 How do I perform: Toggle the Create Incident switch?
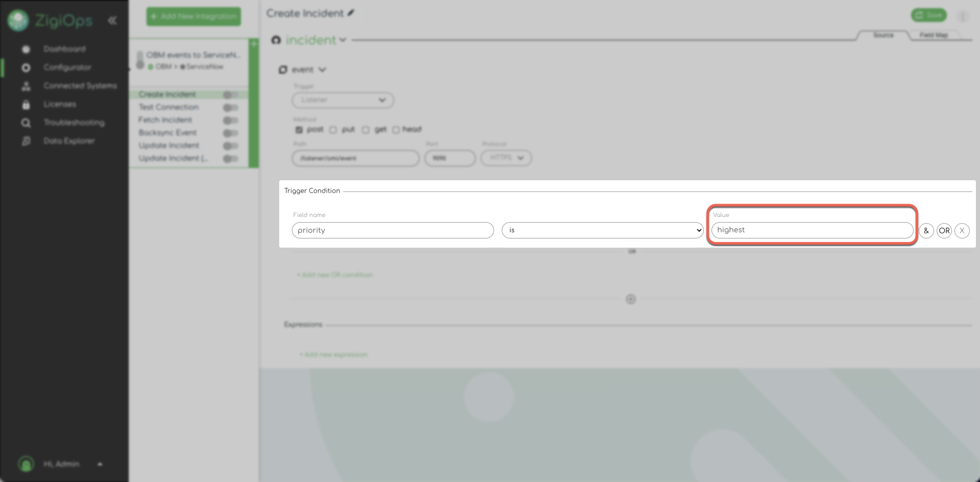(230, 95)
